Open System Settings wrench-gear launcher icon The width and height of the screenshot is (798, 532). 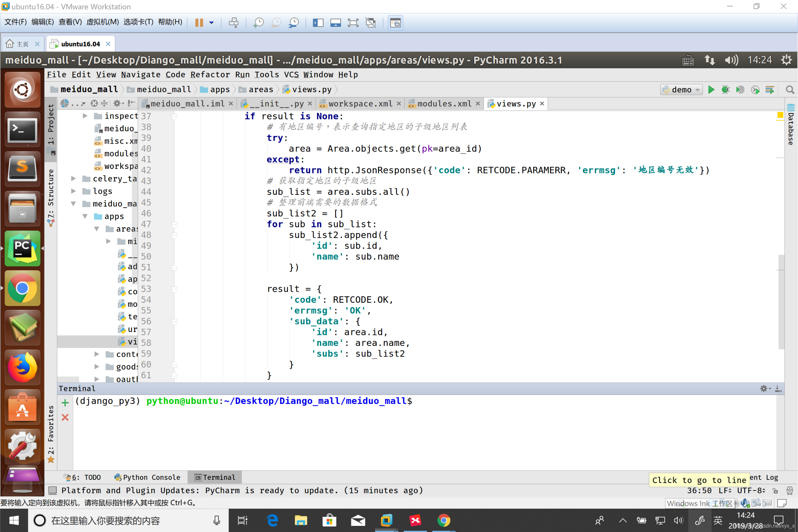pos(22,446)
